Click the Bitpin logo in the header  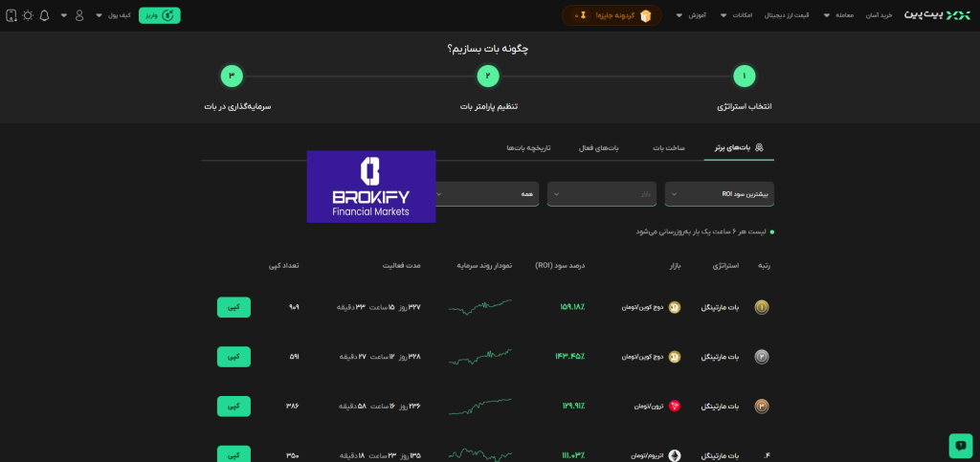(937, 15)
